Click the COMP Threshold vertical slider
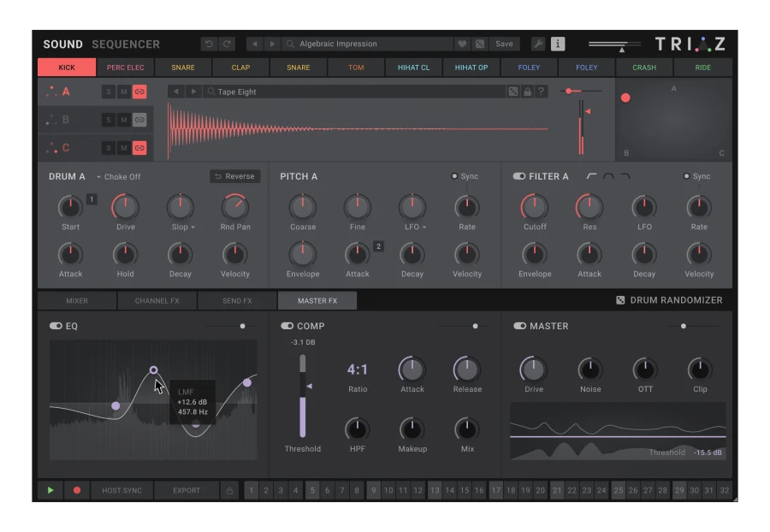Screen dimensions: 770x532 pyautogui.click(x=303, y=395)
